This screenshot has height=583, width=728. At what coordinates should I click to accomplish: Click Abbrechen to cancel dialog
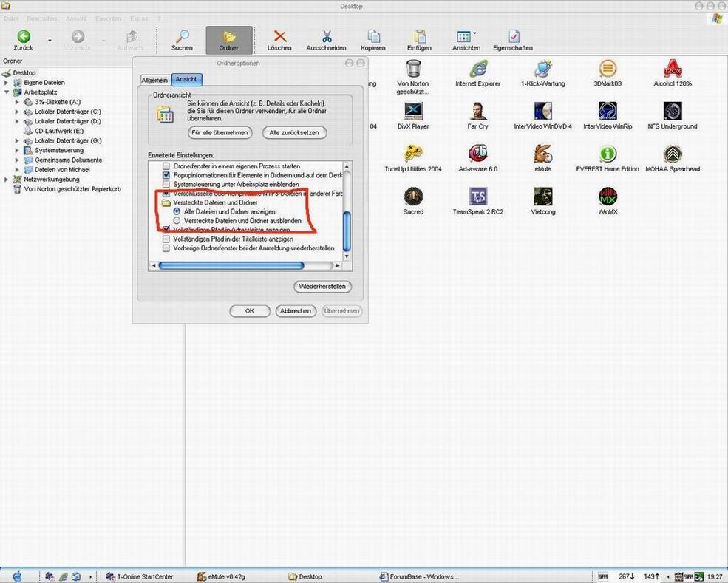296,311
